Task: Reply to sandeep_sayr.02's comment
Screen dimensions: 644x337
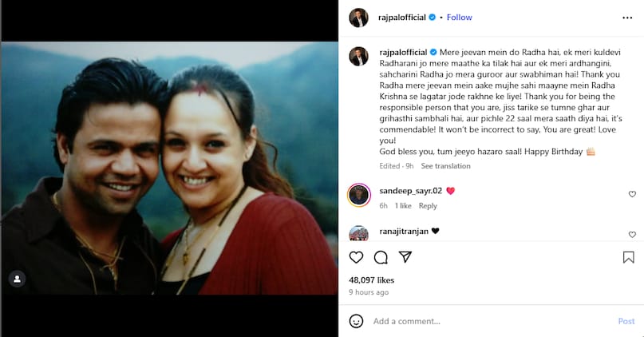Action: 428,206
